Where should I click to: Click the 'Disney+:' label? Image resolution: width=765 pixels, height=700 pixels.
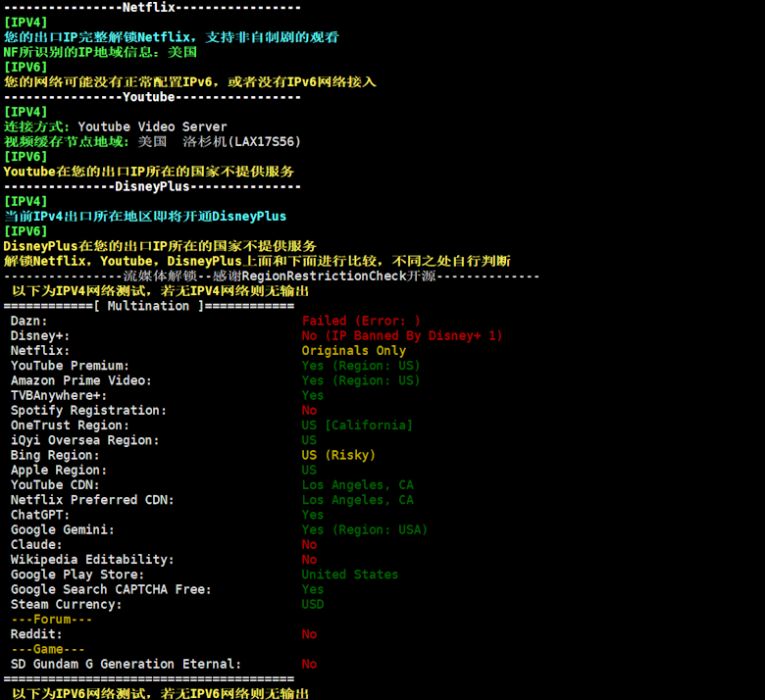coord(40,336)
